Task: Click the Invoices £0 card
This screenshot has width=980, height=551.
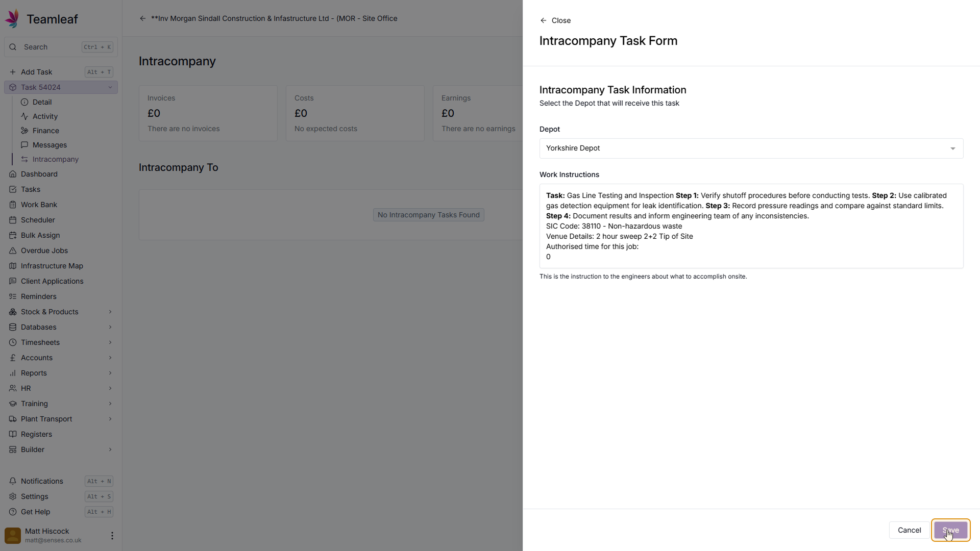Action: [208, 113]
